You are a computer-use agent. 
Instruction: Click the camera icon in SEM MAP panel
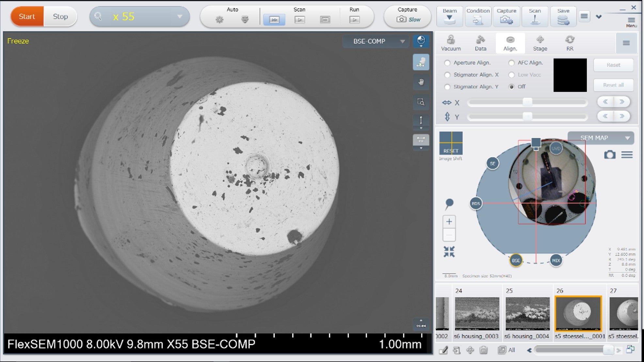coord(610,155)
